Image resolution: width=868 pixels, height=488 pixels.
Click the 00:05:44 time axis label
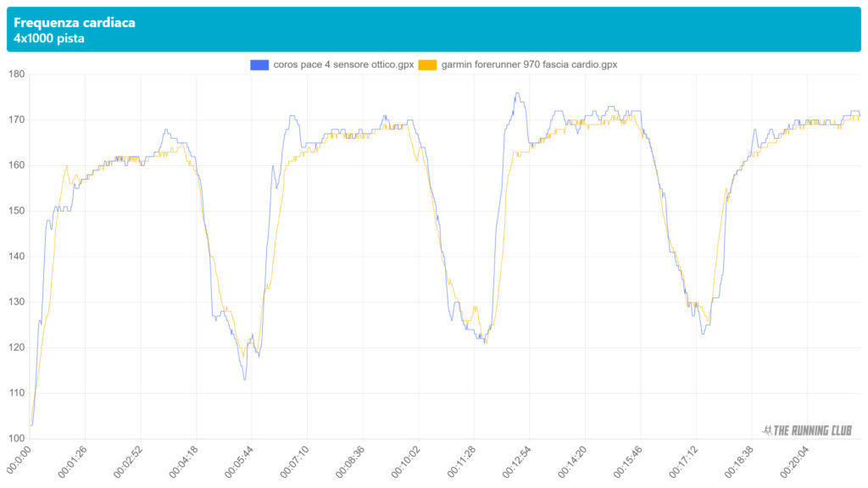[x=240, y=462]
